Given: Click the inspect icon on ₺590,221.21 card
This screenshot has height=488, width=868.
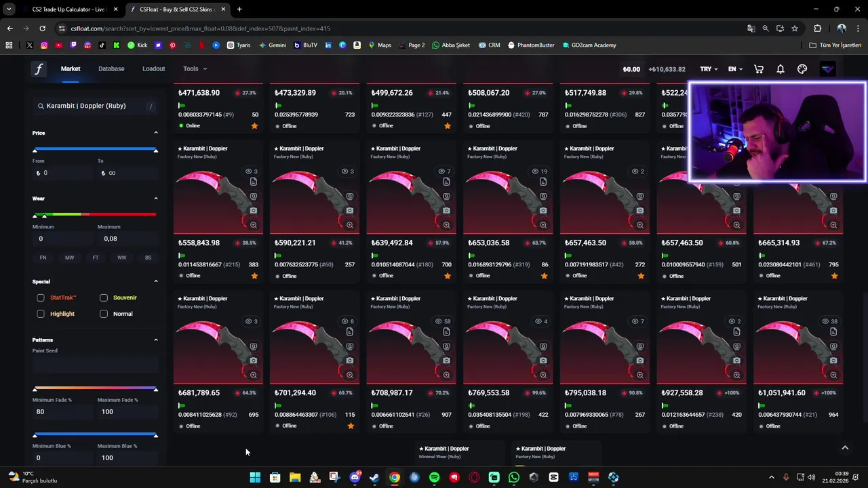Looking at the screenshot, I should [x=350, y=197].
